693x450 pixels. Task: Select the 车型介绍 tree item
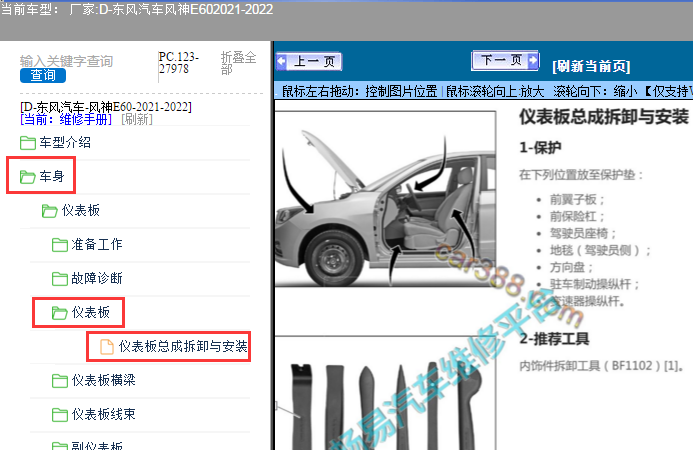[65, 142]
